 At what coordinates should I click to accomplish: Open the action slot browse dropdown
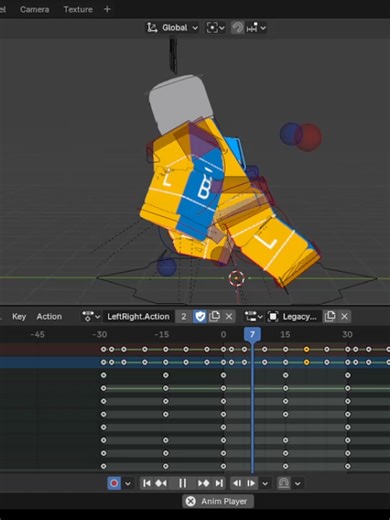[x=253, y=316]
